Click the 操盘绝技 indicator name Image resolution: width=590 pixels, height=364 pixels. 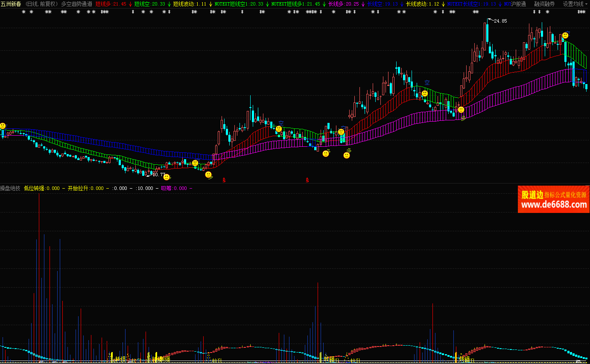10,188
